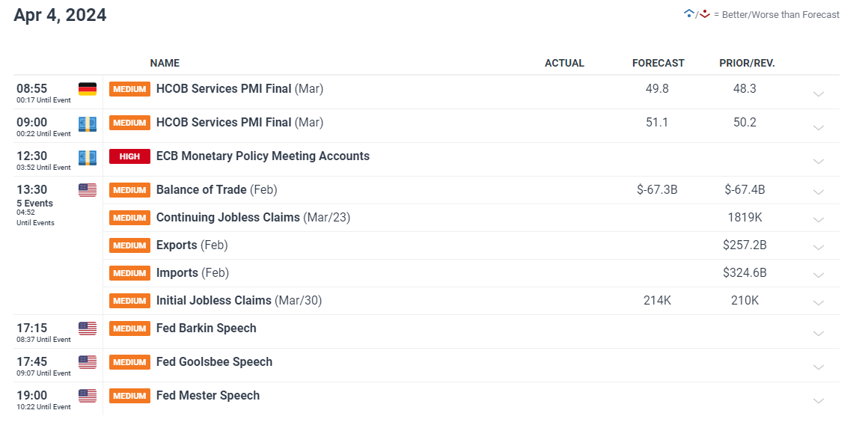Open the Imports (Feb) event
Screen dimensions: 868x428
pyautogui.click(x=192, y=273)
